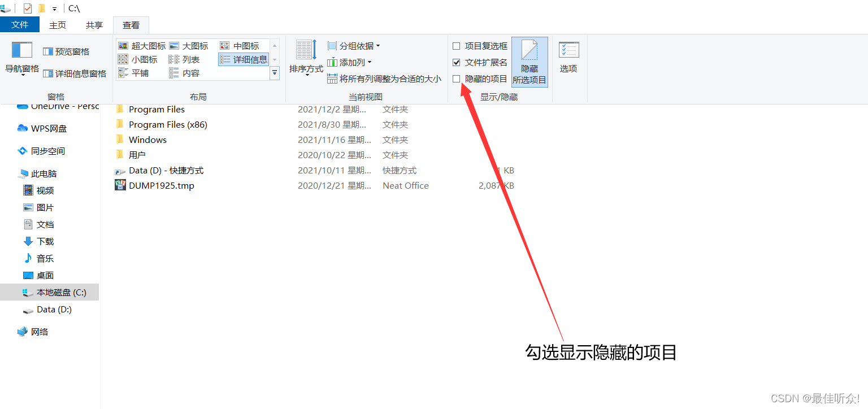The height and width of the screenshot is (409, 868).
Task: Check Hidden items (隐藏的项目) checkbox
Action: [457, 79]
